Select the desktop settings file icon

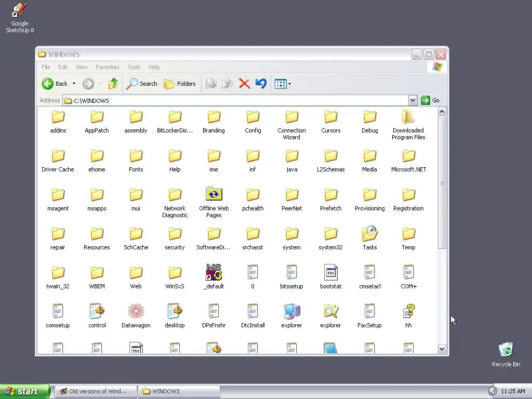[x=175, y=311]
